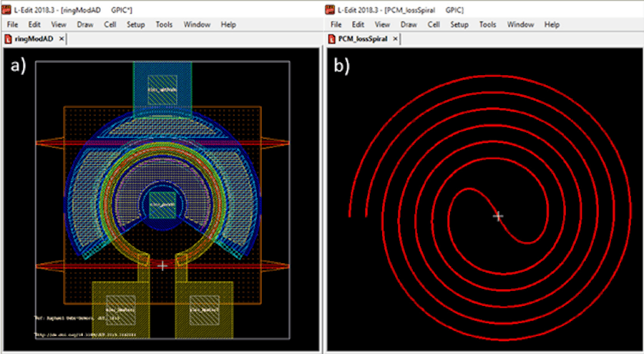This screenshot has height=354, width=644.
Task: Click cell icon on ringModAD tab
Action: point(8,39)
